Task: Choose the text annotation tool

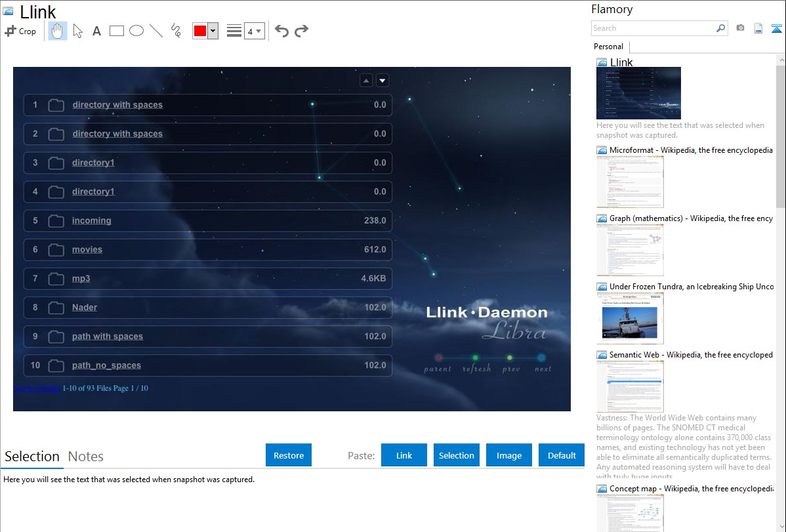Action: click(x=96, y=31)
